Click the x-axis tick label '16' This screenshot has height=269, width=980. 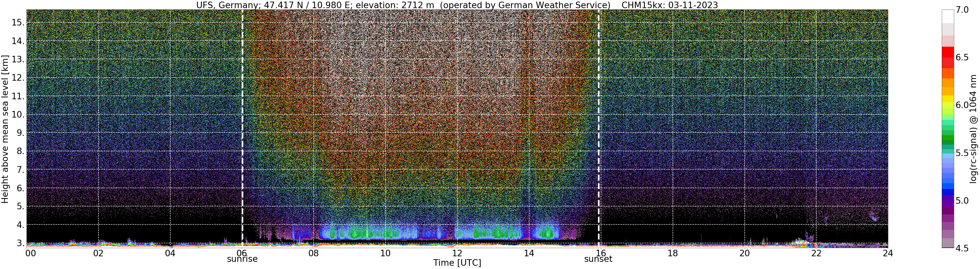click(x=601, y=253)
